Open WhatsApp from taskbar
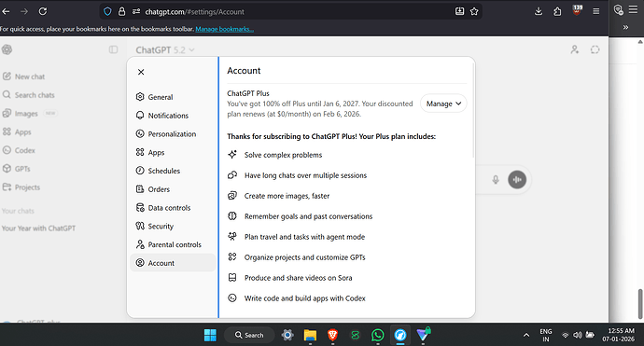This screenshot has height=346, width=644. point(377,336)
